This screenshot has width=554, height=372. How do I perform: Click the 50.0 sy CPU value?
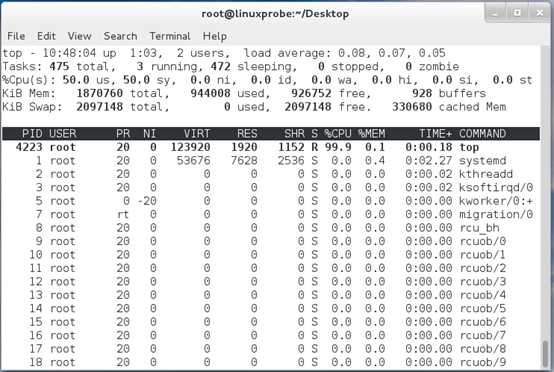136,80
